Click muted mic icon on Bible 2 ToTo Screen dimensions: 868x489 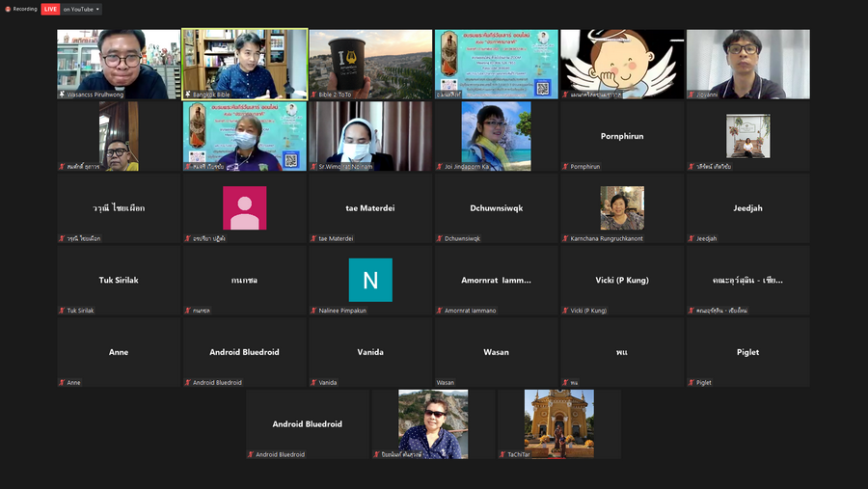[313, 95]
